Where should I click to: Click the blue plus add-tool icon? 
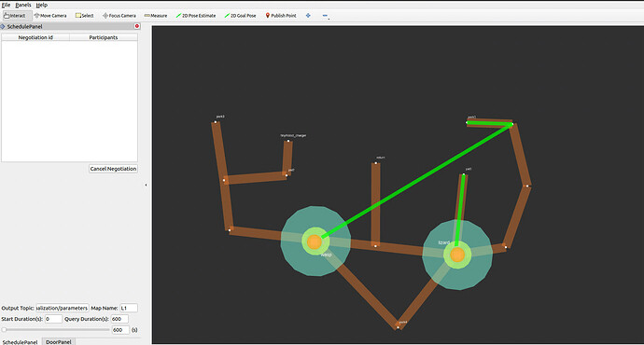[308, 16]
